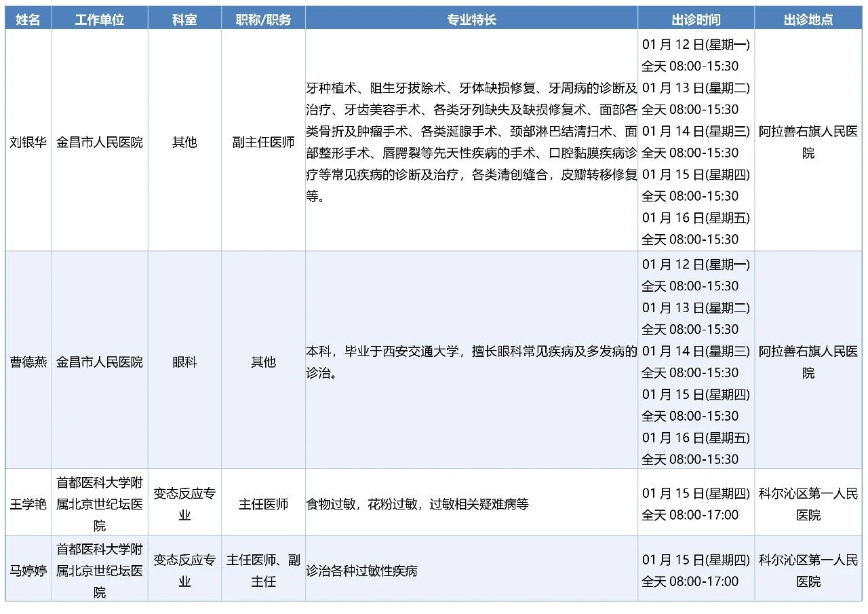This screenshot has width=868, height=614.
Task: Click the 出诊地点 column header
Action: pyautogui.click(x=808, y=20)
